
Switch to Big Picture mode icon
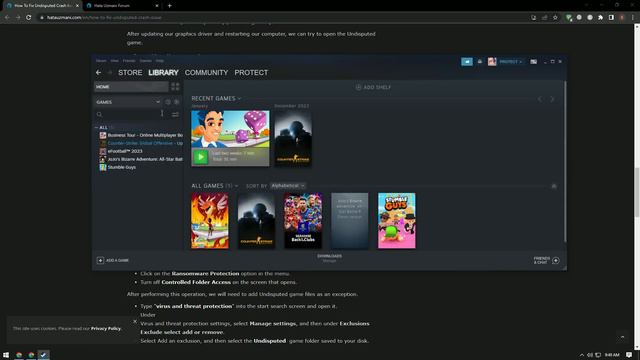pyautogui.click(x=533, y=62)
